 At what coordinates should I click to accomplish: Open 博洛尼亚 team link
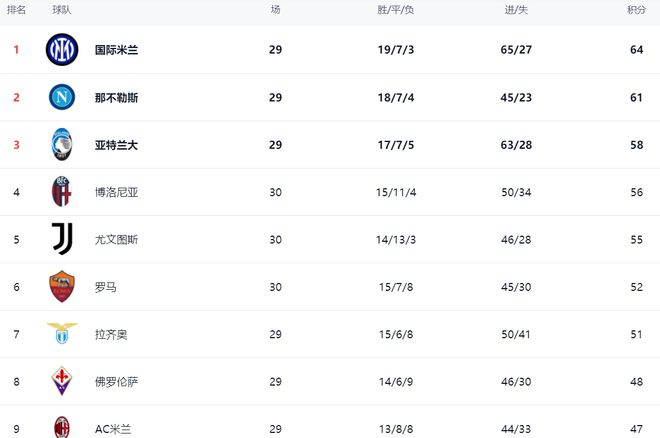point(116,192)
